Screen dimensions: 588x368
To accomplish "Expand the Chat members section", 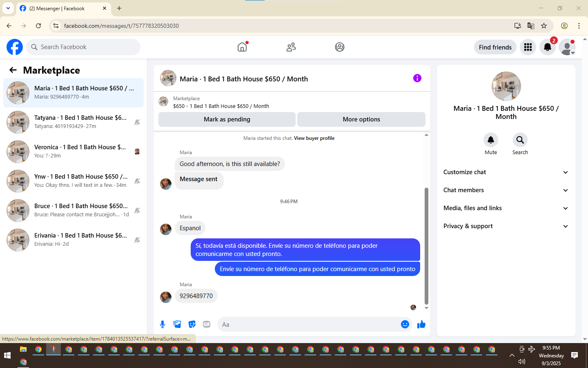I will click(x=506, y=190).
